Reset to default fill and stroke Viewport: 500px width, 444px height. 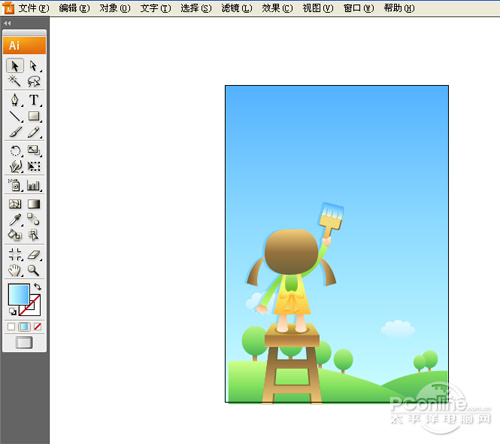coord(13,312)
